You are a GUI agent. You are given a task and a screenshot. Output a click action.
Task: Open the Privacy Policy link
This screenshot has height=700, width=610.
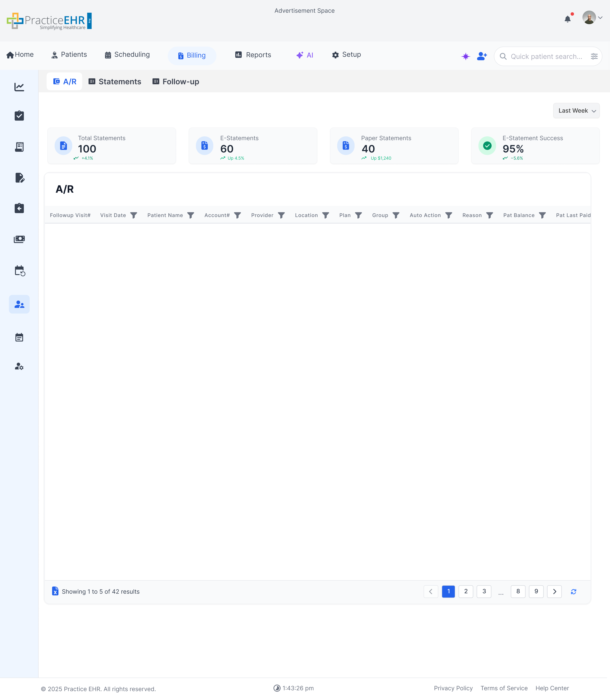(x=453, y=688)
